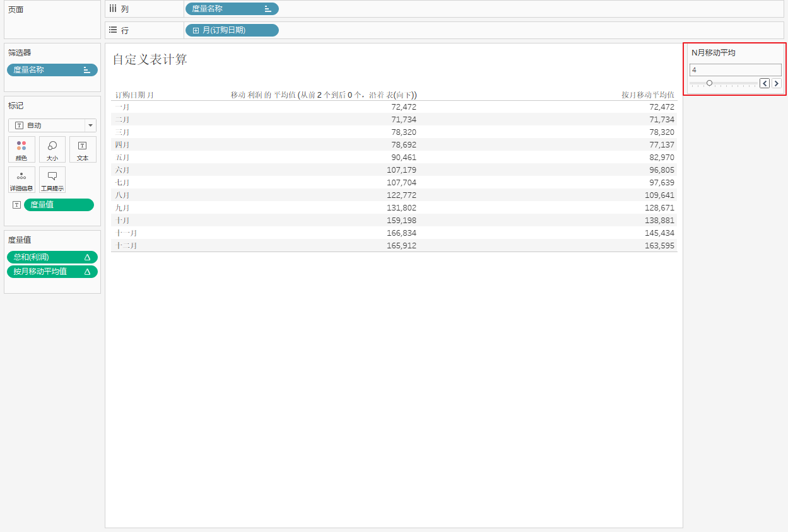Click the value 107,704 in 七月 row
This screenshot has width=788, height=532.
click(x=401, y=183)
